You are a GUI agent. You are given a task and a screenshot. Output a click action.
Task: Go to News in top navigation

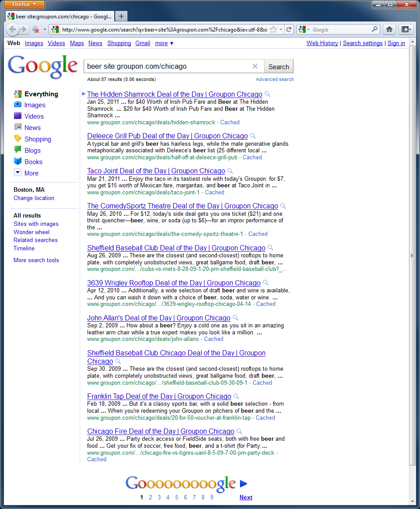pyautogui.click(x=95, y=43)
